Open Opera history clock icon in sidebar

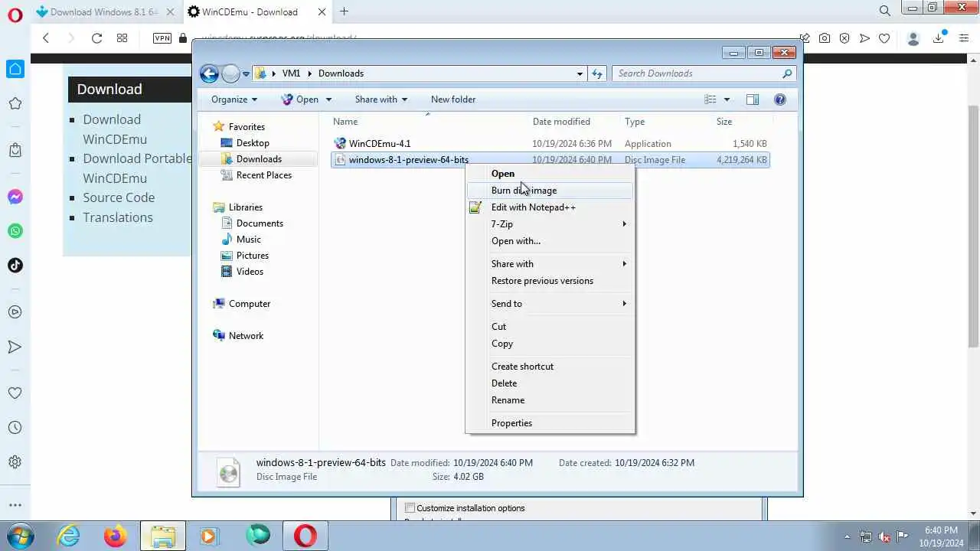tap(15, 428)
